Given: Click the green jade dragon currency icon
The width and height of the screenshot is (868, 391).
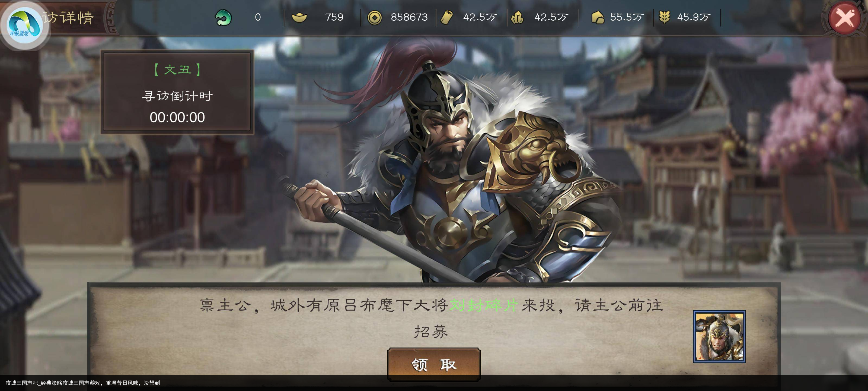Looking at the screenshot, I should coord(223,17).
